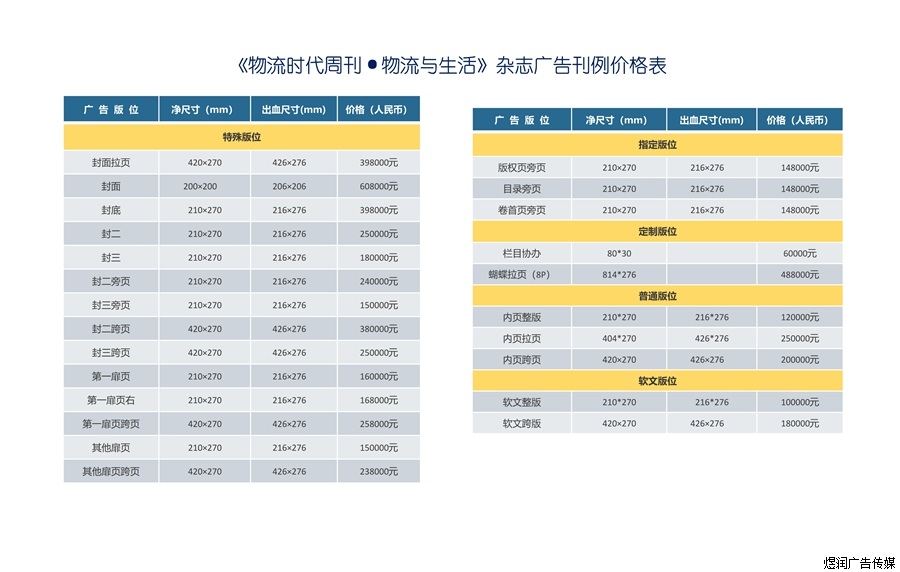
Task: Click the 栏目协办 row label
Action: coord(522,253)
